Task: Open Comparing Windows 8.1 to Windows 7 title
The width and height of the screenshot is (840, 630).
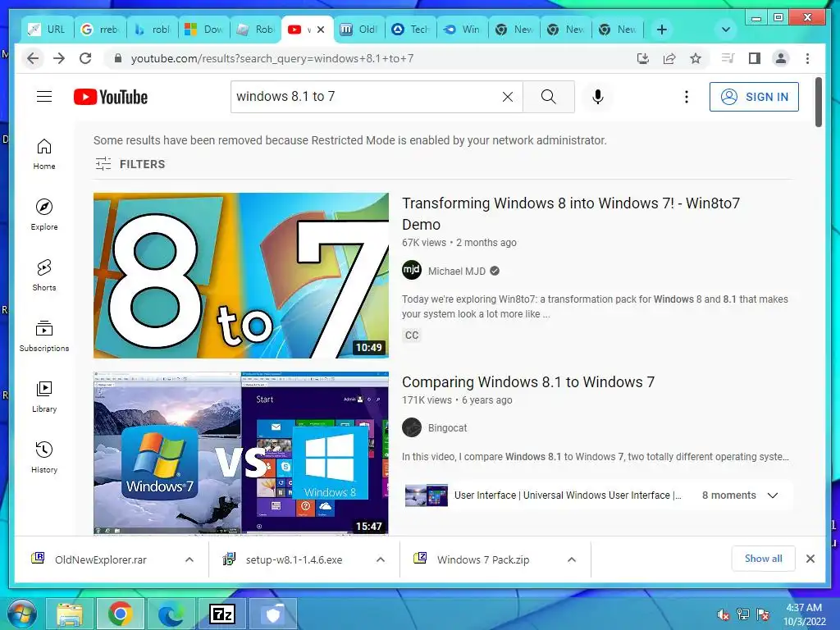Action: tap(527, 382)
